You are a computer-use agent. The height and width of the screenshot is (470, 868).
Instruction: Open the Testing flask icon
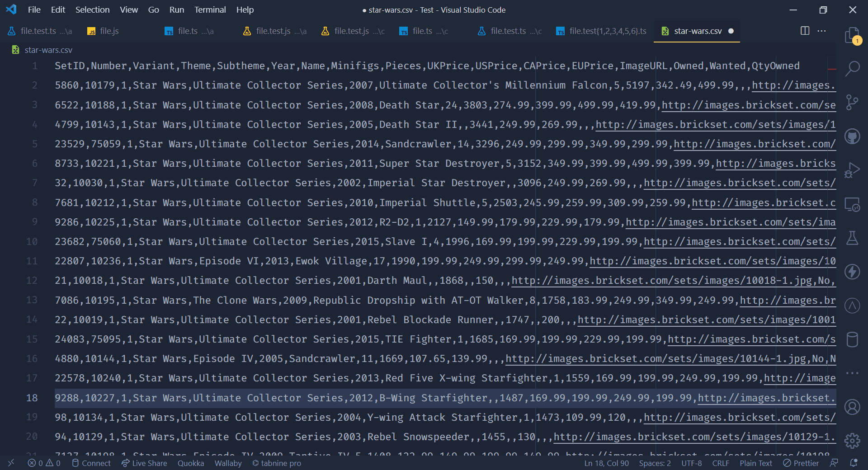pyautogui.click(x=852, y=238)
